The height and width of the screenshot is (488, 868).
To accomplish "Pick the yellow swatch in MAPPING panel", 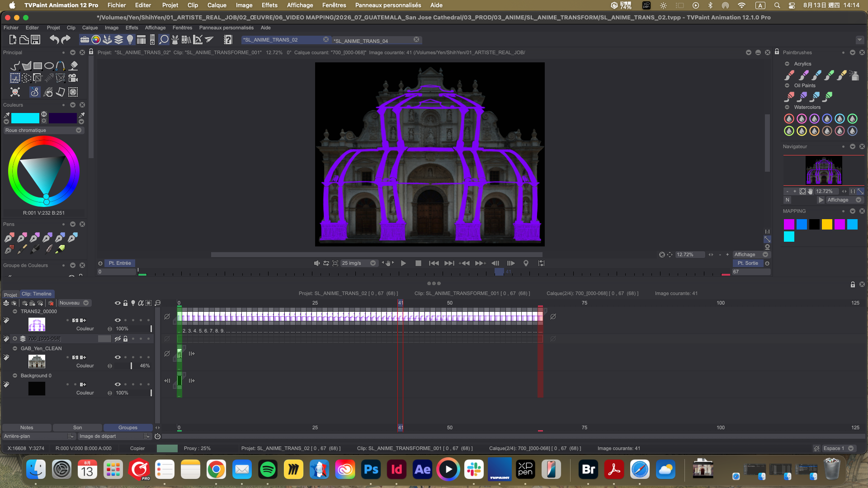I will (827, 225).
